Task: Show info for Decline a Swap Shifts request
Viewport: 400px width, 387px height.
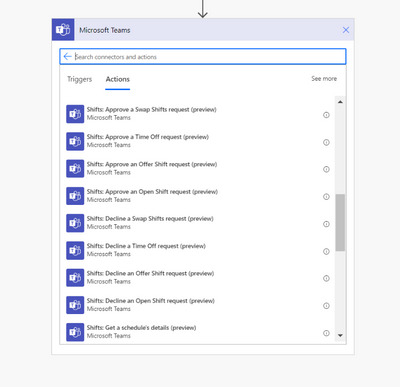Action: coord(326,224)
